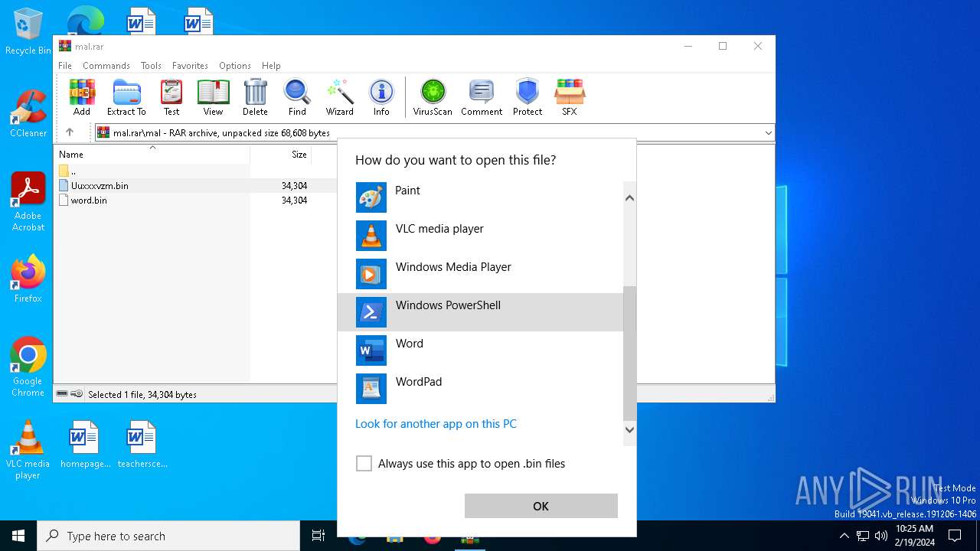Viewport: 980px width, 551px height.
Task: Launch the Wizard tool
Action: [x=339, y=97]
